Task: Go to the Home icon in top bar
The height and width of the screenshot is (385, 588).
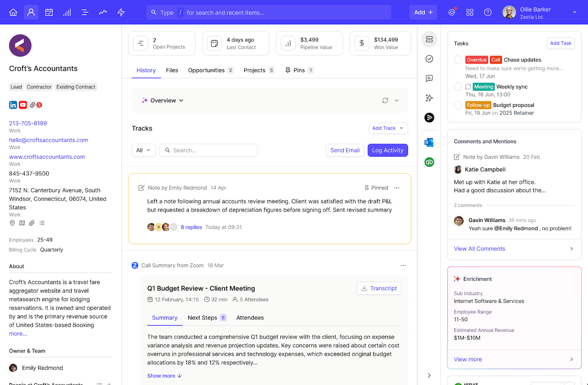Action: point(13,12)
